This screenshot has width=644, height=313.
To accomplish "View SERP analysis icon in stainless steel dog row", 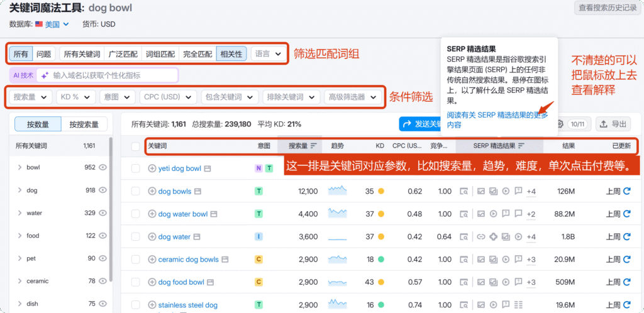I will point(464,305).
